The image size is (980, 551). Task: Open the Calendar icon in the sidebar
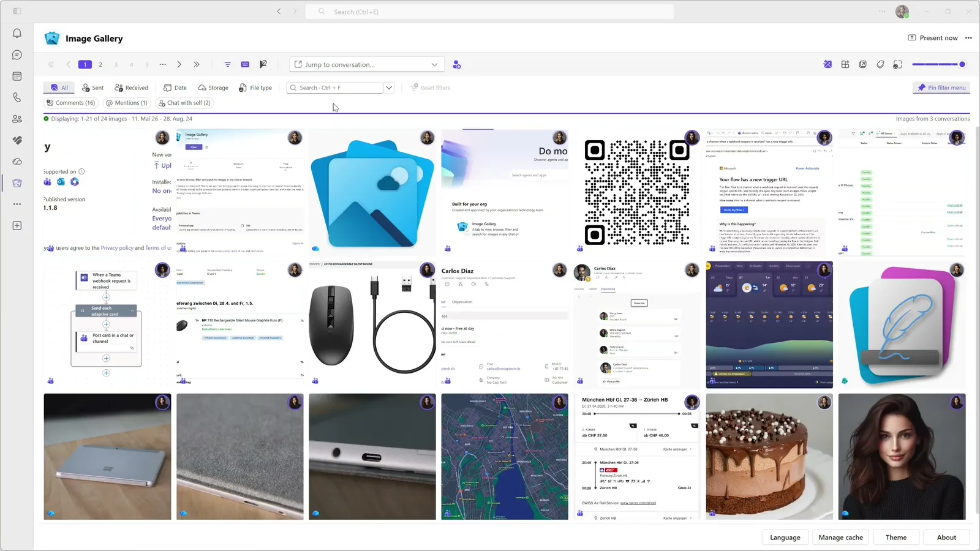pos(17,77)
